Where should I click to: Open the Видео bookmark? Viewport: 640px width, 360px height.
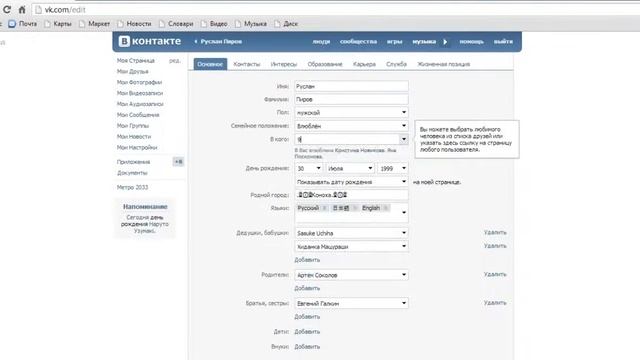[214, 24]
